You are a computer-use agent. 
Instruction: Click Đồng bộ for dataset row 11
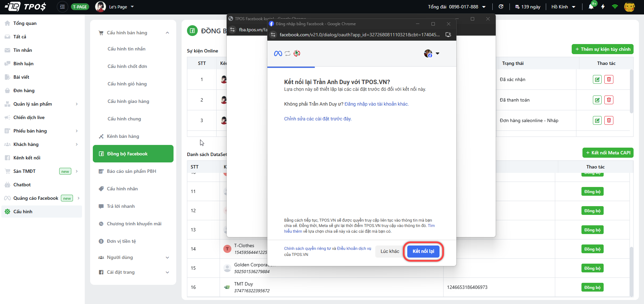(592, 191)
